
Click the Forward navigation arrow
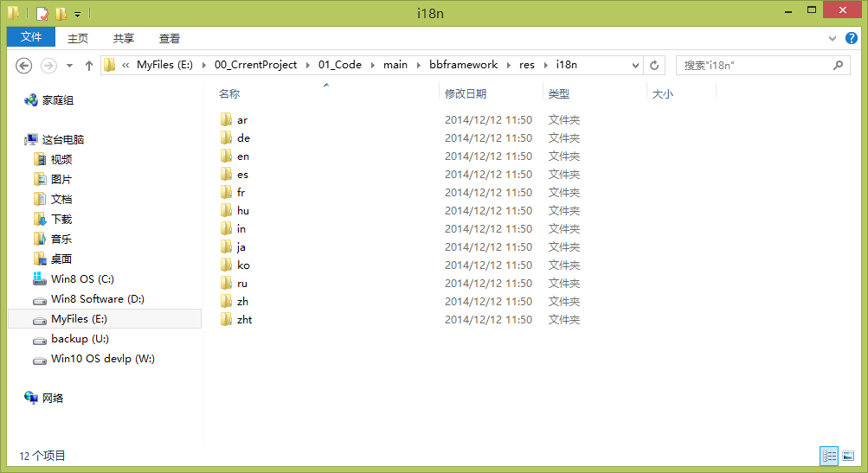tap(48, 65)
